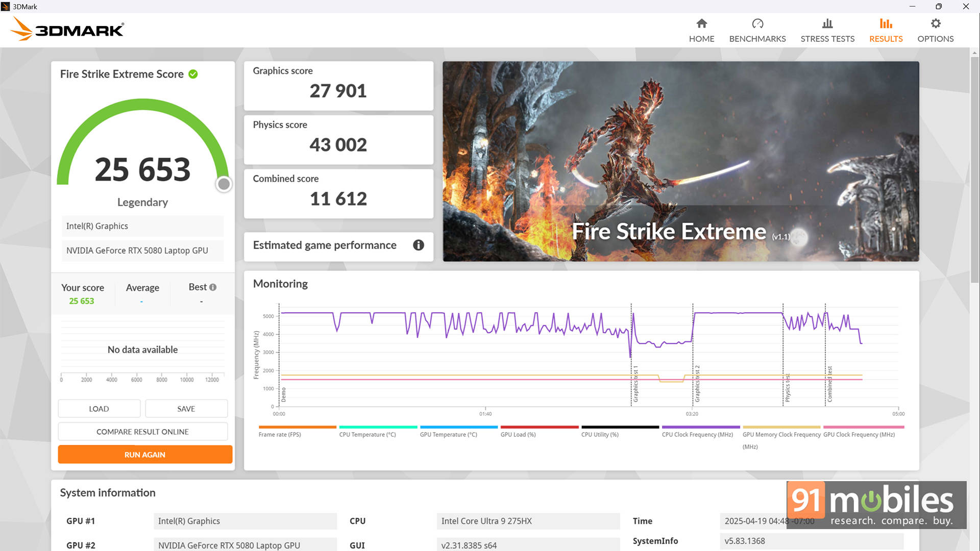
Task: Open estimated game performance info icon
Action: tap(419, 245)
